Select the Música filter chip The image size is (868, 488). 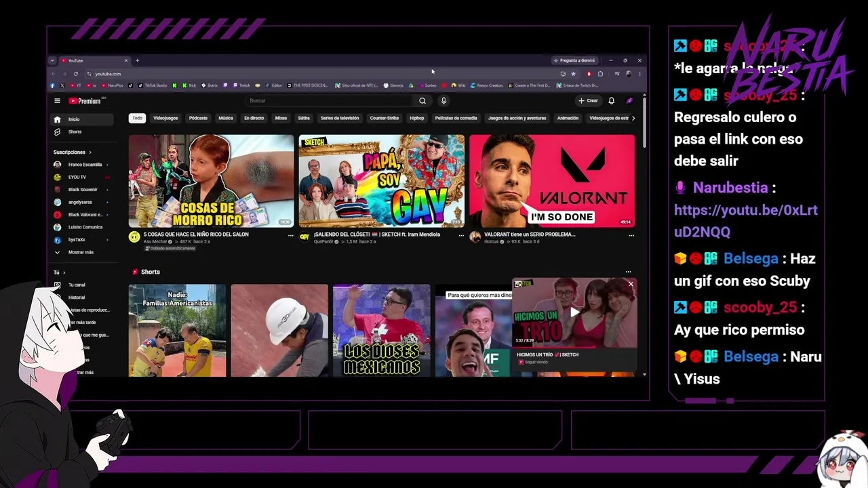(226, 118)
